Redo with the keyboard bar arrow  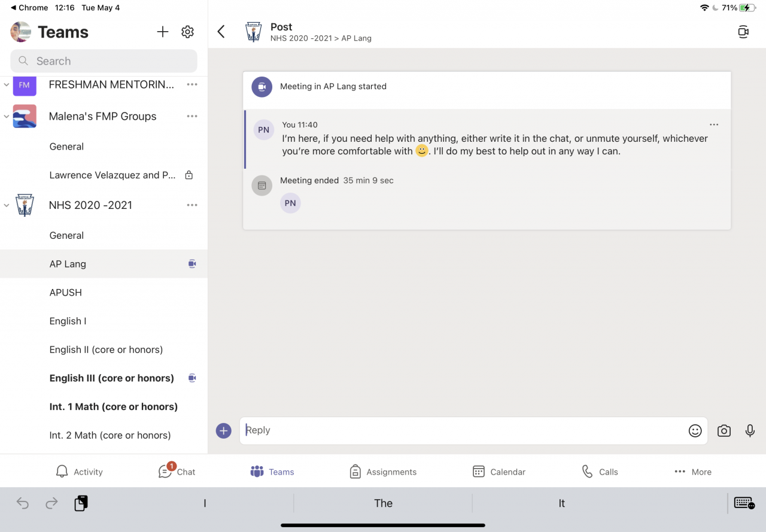51,503
